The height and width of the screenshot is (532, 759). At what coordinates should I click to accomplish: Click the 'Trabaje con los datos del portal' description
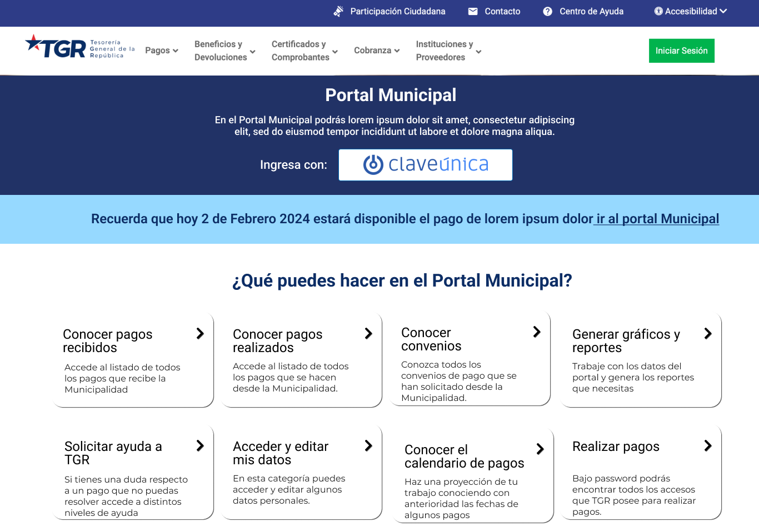click(x=633, y=377)
